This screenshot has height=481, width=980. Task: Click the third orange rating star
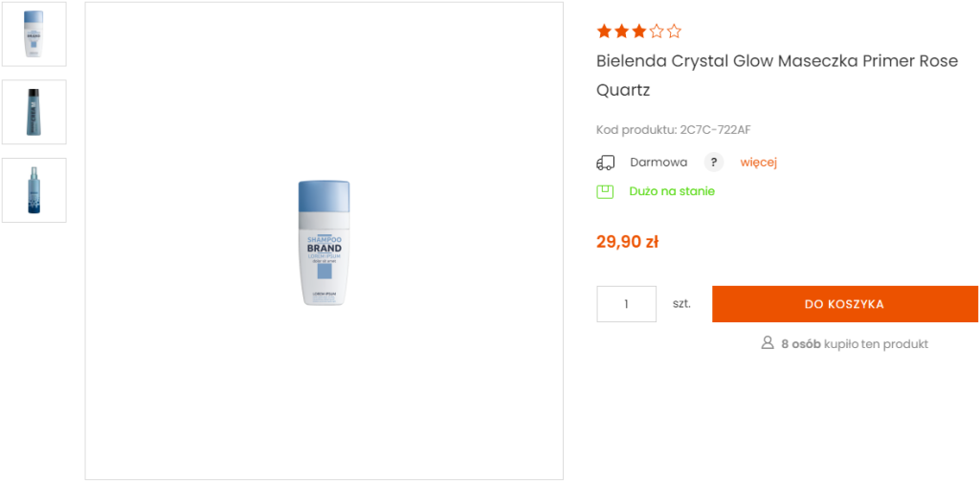(x=638, y=32)
